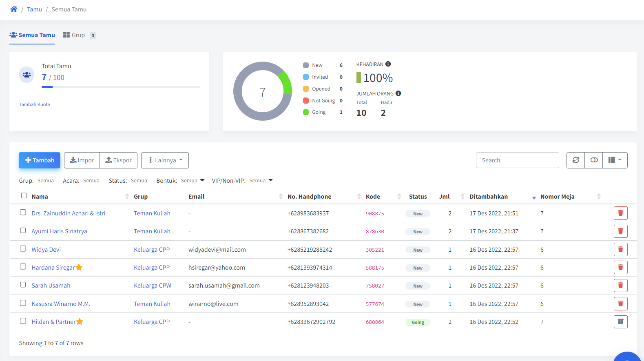Sort by Ditambahkan column arrow
This screenshot has height=361, width=644.
[534, 197]
